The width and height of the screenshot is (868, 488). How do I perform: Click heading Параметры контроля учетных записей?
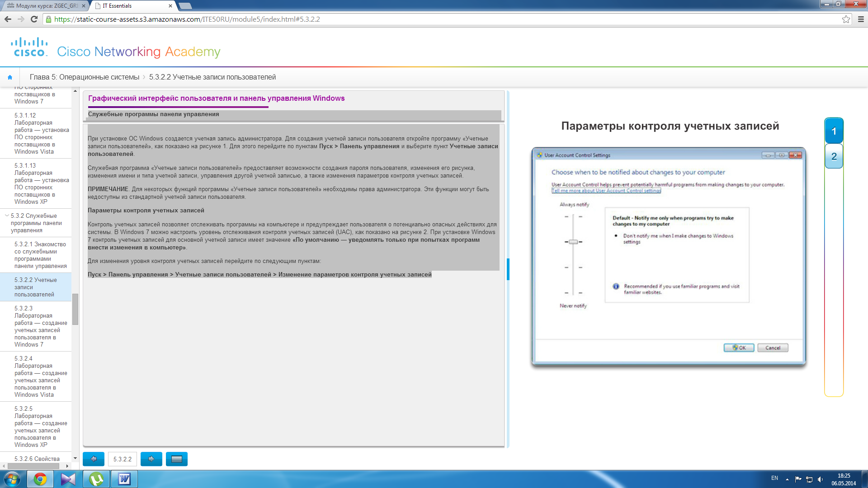coord(146,210)
